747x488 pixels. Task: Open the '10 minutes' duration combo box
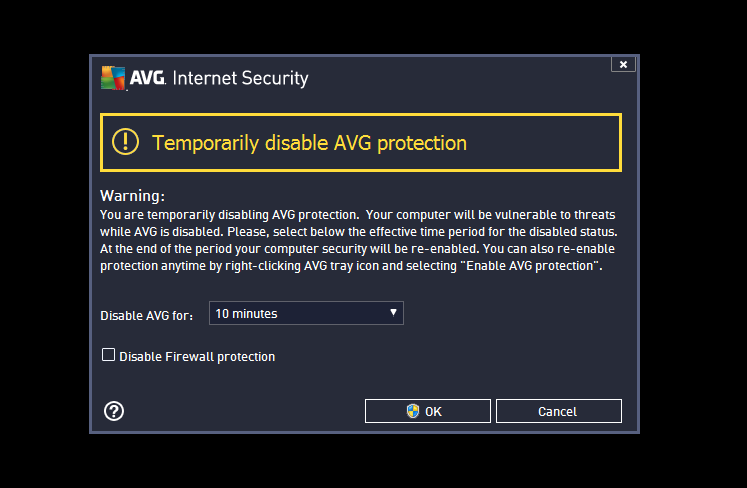(x=306, y=313)
